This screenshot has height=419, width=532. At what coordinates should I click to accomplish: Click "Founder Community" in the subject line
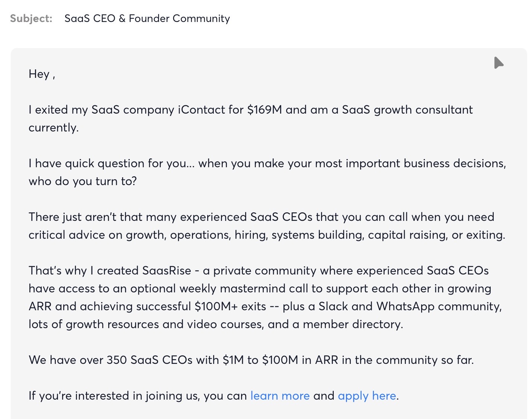click(x=179, y=18)
